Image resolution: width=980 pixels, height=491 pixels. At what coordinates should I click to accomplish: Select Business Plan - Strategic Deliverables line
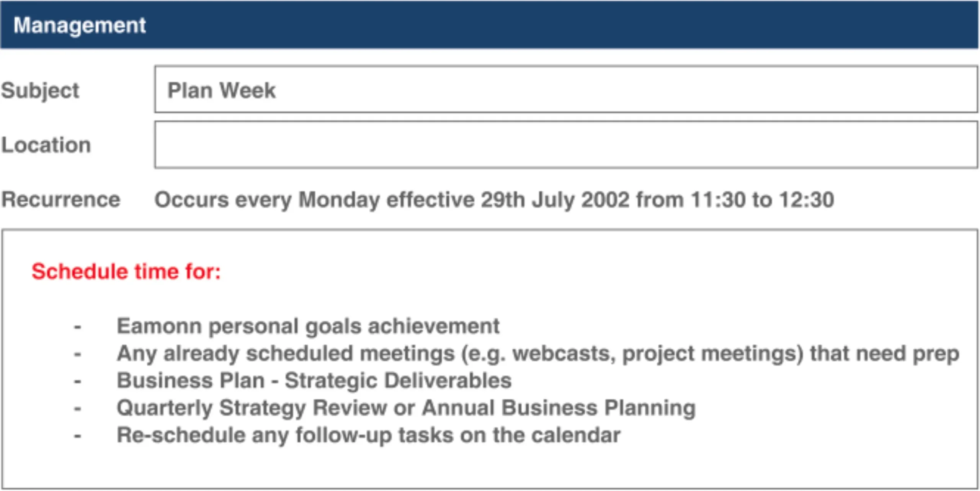coord(314,381)
